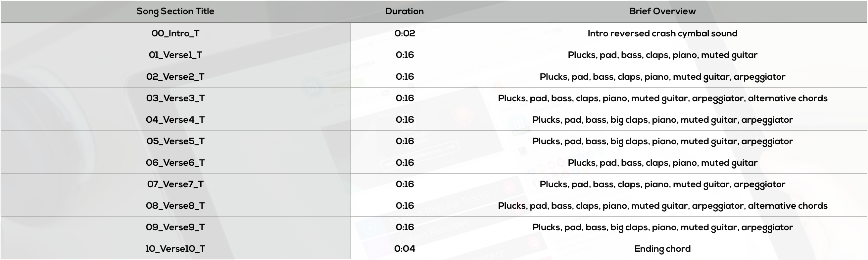Select the 01_Verse1_T section title
Viewport: 868px width, 260px height.
pyautogui.click(x=175, y=55)
